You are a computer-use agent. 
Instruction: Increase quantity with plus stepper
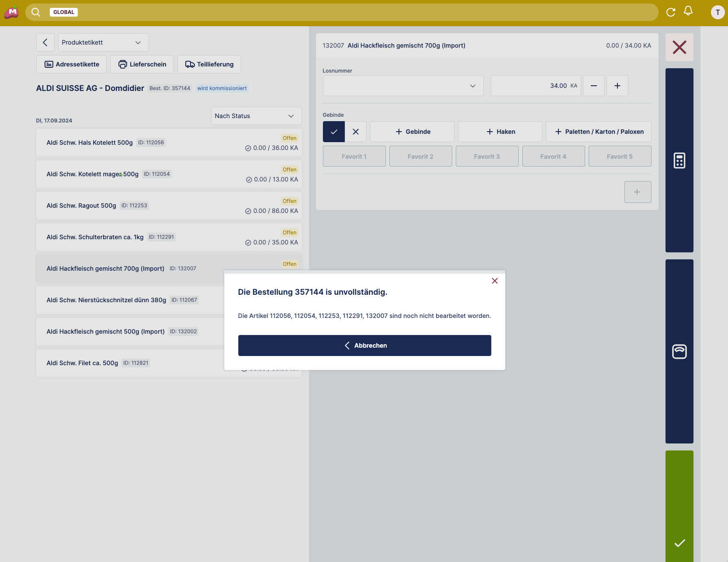tap(617, 86)
